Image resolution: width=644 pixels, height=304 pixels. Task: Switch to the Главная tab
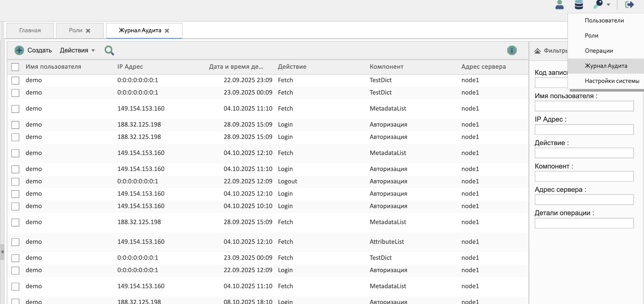pos(30,31)
